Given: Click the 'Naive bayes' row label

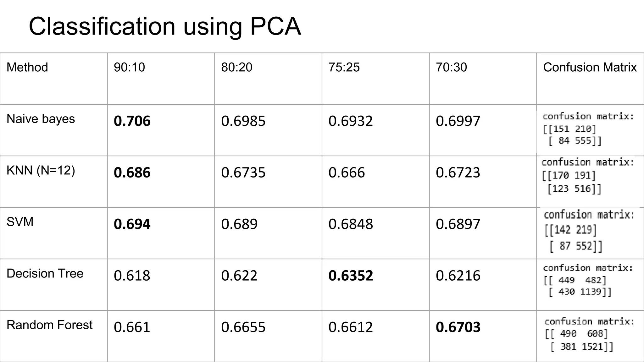Looking at the screenshot, I should click(41, 119).
